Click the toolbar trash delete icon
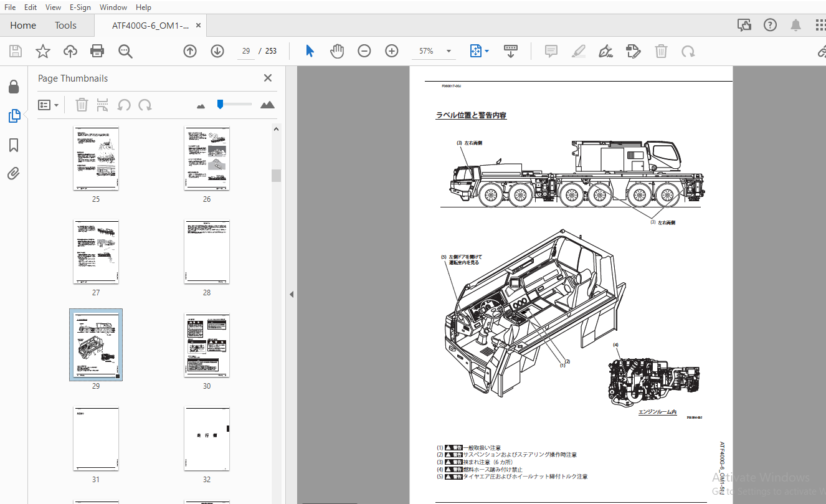 click(x=661, y=51)
